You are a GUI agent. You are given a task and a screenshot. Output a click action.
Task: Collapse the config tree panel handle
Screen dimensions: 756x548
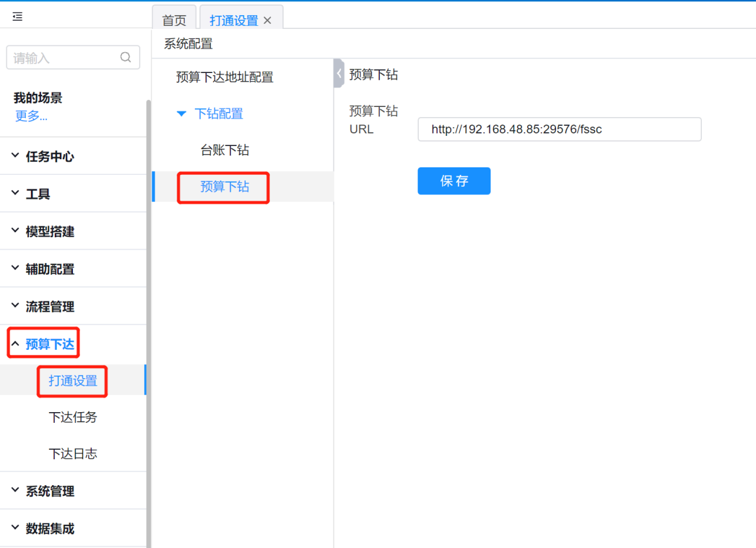tap(339, 74)
